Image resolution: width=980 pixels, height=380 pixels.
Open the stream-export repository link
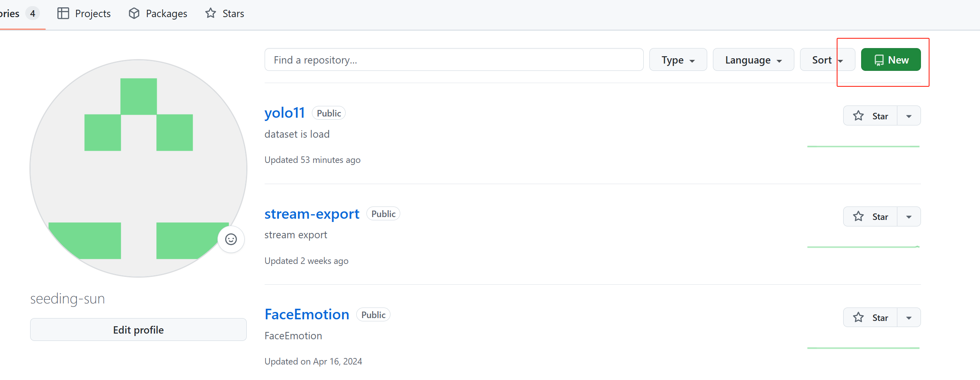tap(312, 214)
